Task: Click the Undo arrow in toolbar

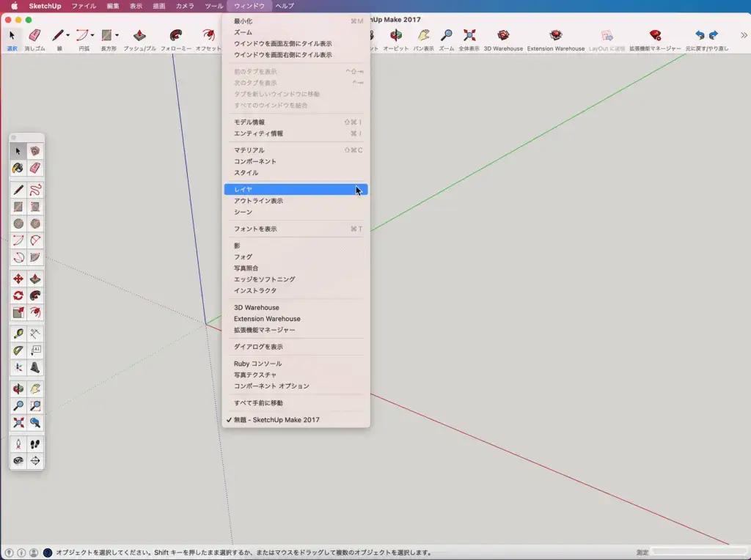Action: (x=700, y=35)
